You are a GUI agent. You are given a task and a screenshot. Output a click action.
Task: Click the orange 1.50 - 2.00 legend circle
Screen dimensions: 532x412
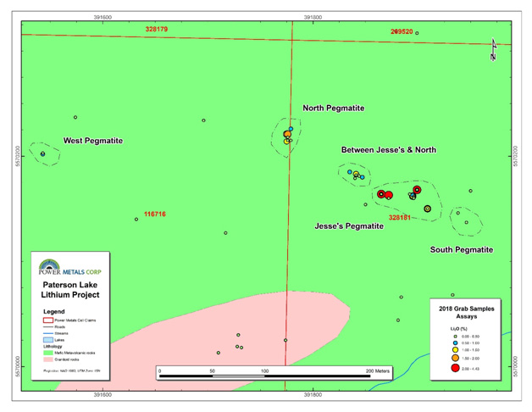[455, 358]
